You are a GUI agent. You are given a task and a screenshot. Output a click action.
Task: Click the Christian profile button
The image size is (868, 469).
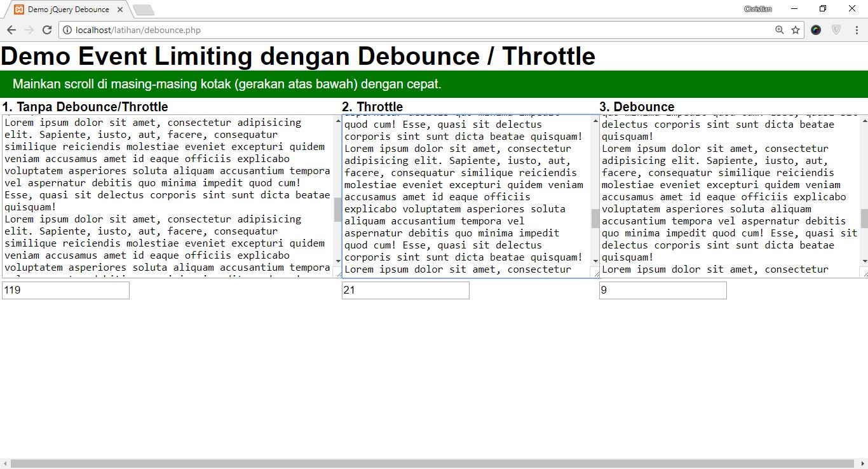pyautogui.click(x=758, y=9)
